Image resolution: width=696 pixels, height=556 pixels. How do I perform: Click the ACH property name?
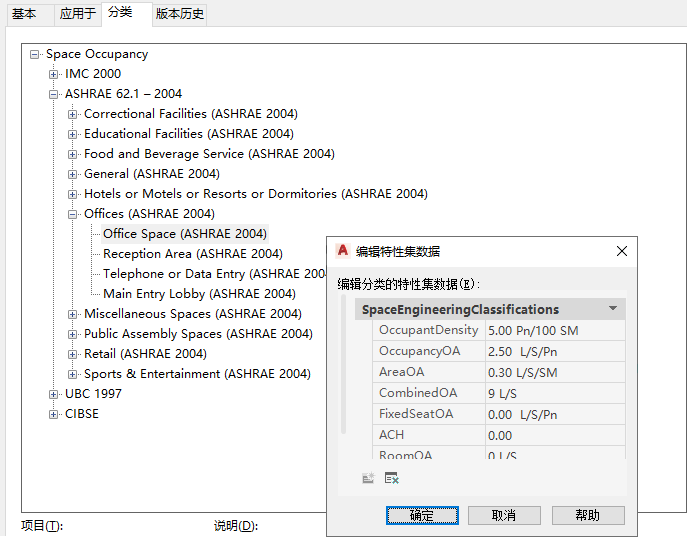[x=392, y=435]
